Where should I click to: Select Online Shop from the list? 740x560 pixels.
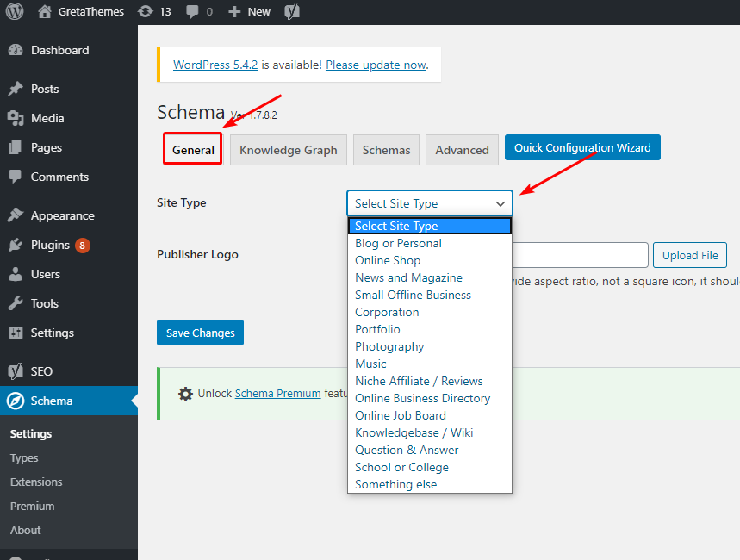click(x=388, y=260)
